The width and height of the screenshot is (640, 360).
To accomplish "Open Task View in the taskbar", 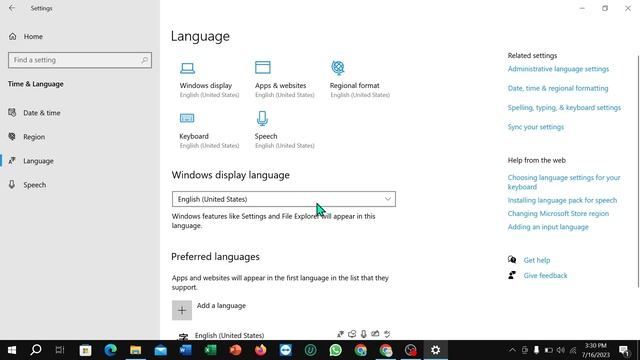I will (x=60, y=350).
